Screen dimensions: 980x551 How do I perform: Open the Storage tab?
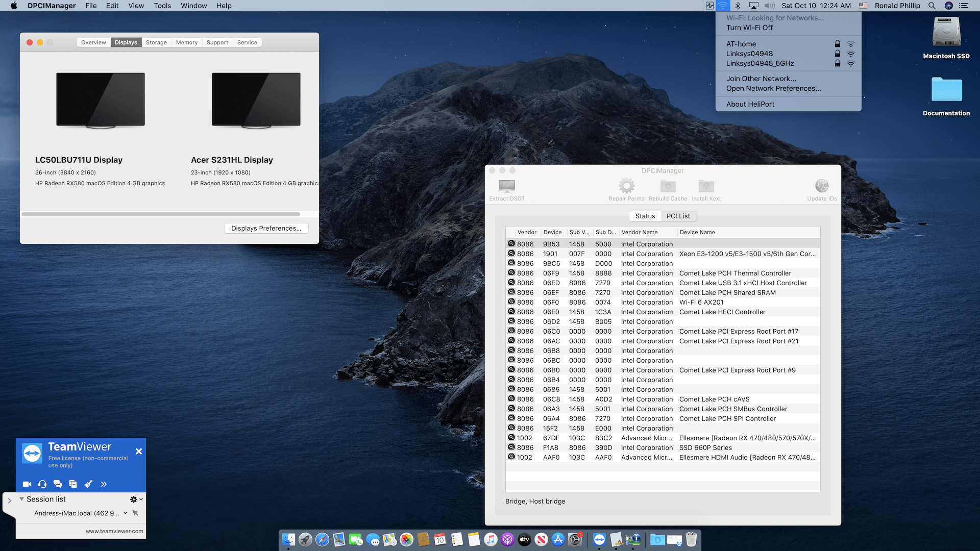[156, 42]
